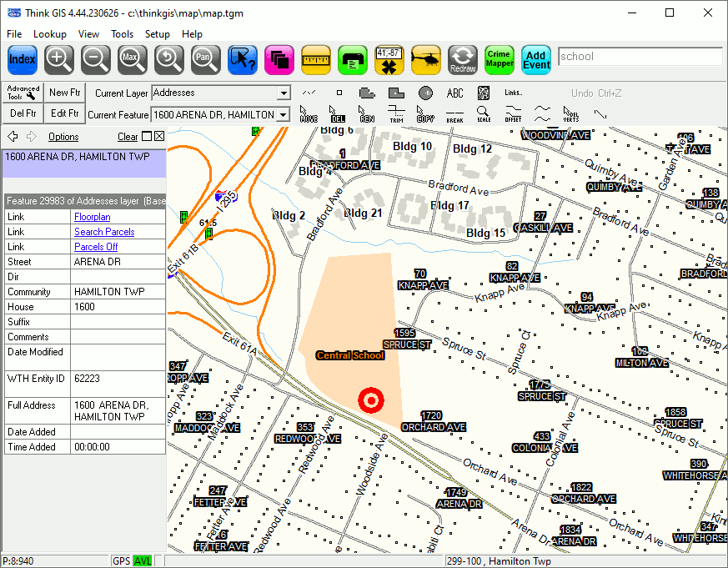
Task: Zoom in with the plus magnifier
Action: click(x=59, y=59)
